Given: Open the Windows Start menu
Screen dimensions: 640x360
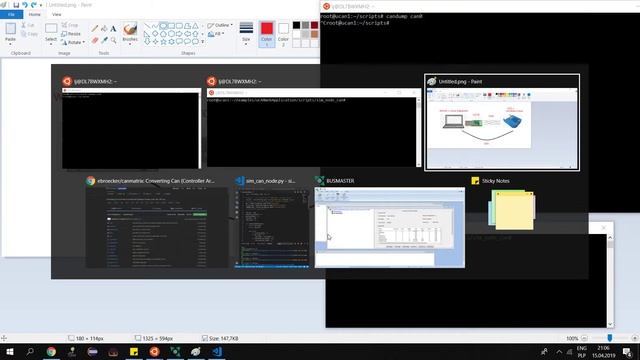Looking at the screenshot, I should pyautogui.click(x=9, y=351).
